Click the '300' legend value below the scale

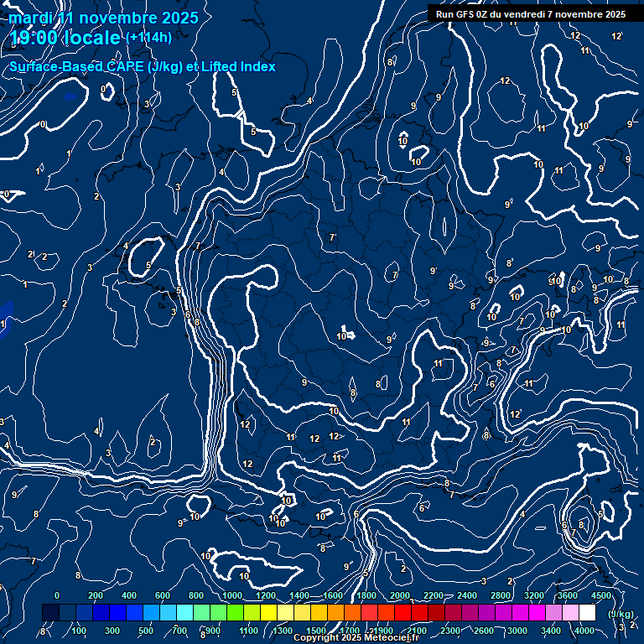pyautogui.click(x=112, y=631)
